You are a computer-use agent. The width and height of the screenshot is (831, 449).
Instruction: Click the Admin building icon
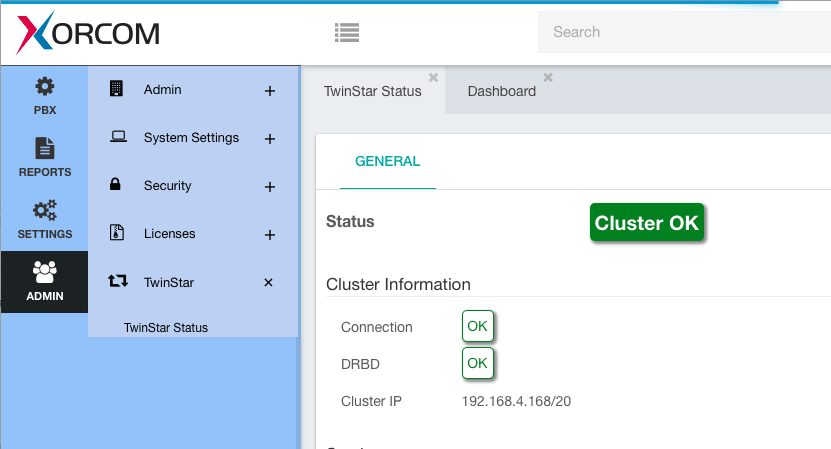point(116,89)
